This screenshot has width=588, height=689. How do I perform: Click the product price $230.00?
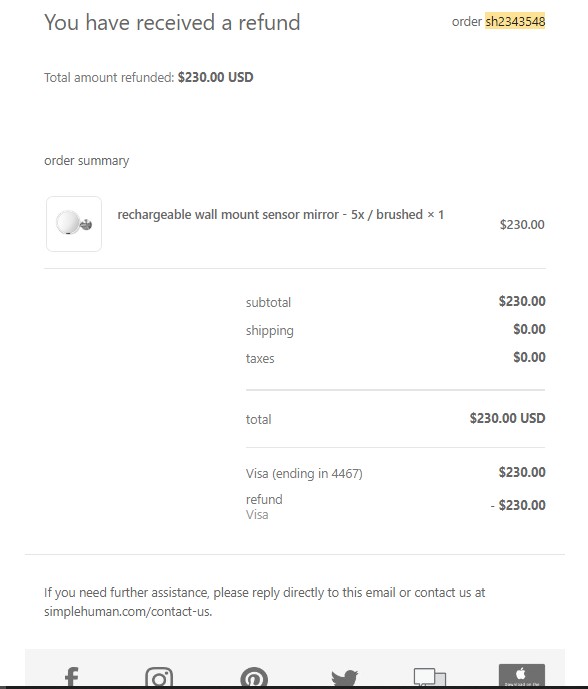point(522,225)
